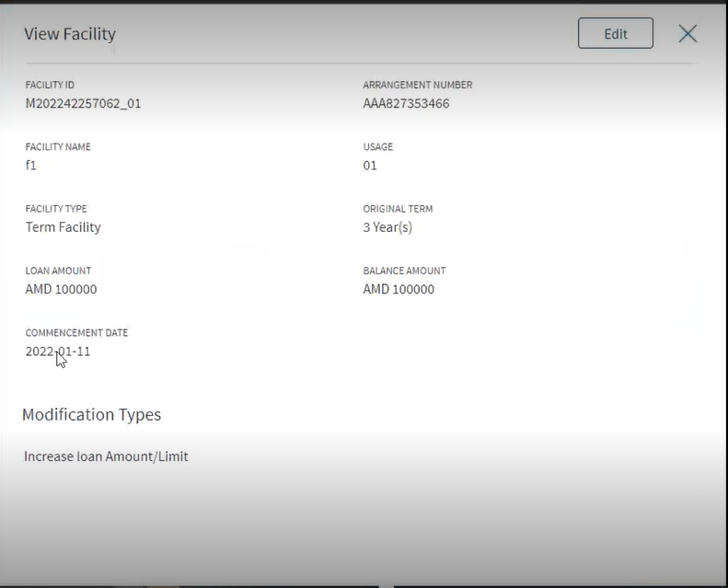The width and height of the screenshot is (728, 588).
Task: Click the FACILITY ID label
Action: pyautogui.click(x=50, y=85)
